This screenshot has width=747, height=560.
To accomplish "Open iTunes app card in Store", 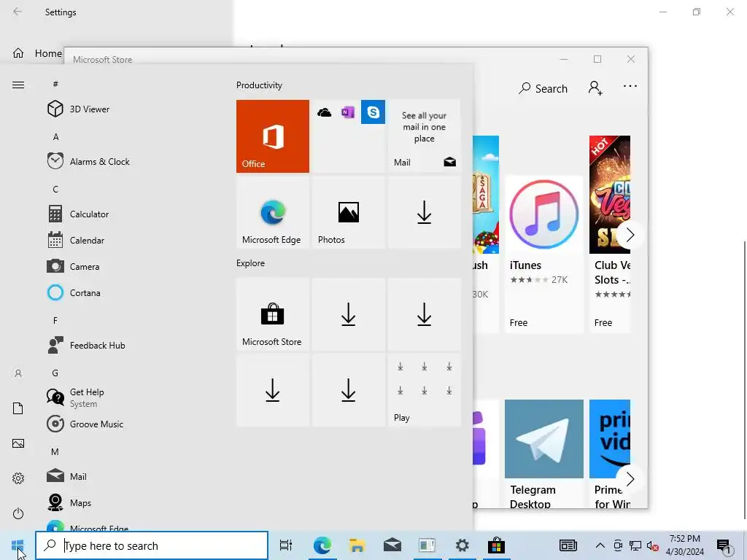I will [544, 254].
